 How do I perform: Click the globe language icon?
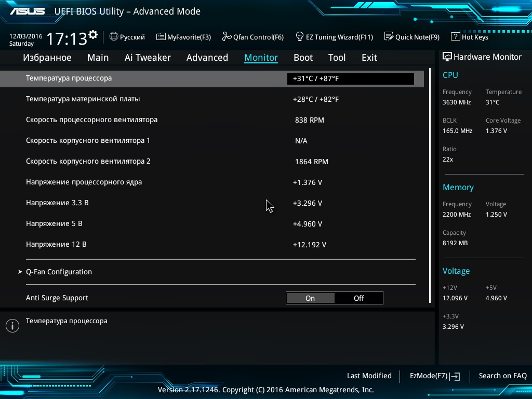[114, 36]
